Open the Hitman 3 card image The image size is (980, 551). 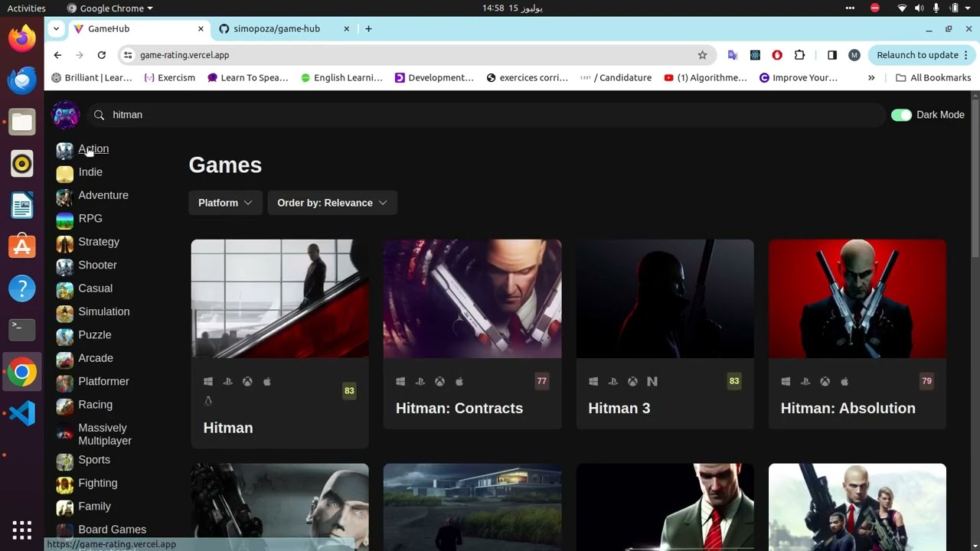point(665,298)
